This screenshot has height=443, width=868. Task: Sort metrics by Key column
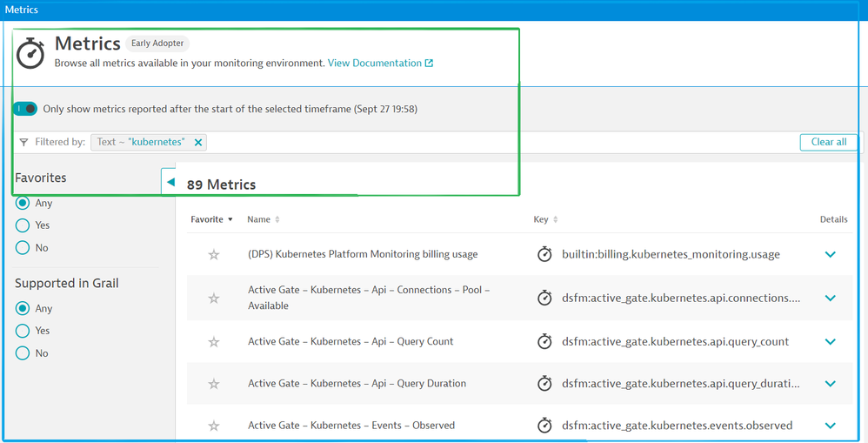tap(545, 220)
